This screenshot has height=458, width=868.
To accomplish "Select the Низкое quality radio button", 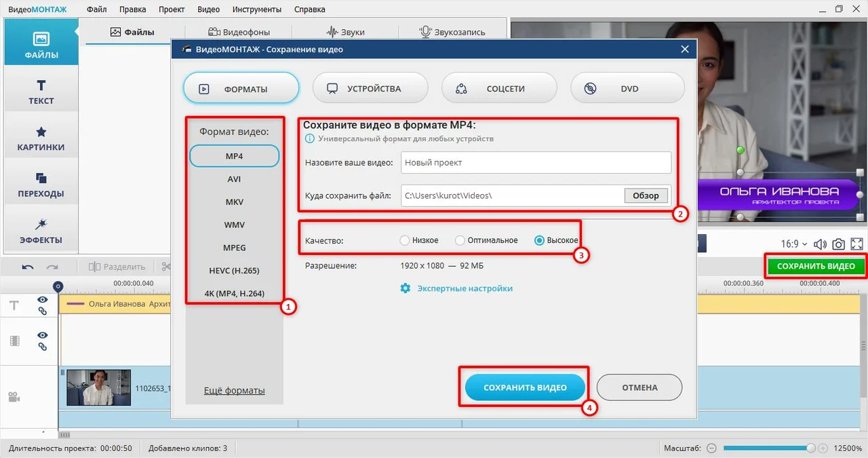I will [405, 240].
